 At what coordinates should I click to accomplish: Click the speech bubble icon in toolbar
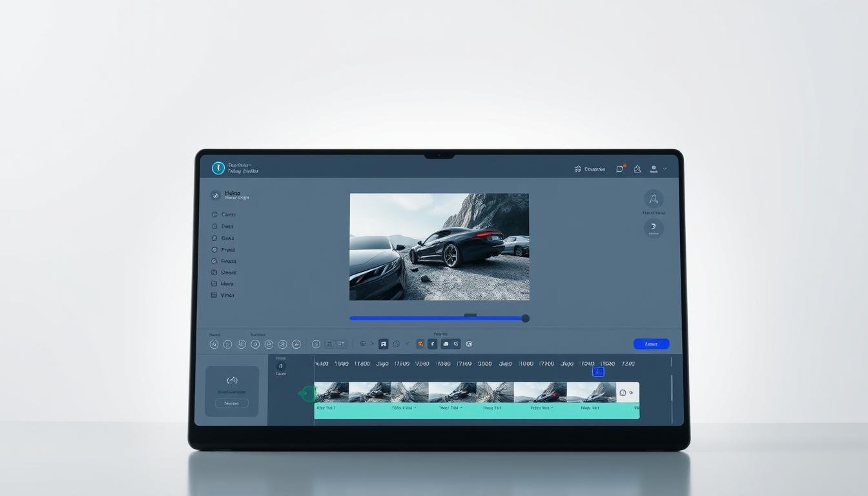click(446, 344)
